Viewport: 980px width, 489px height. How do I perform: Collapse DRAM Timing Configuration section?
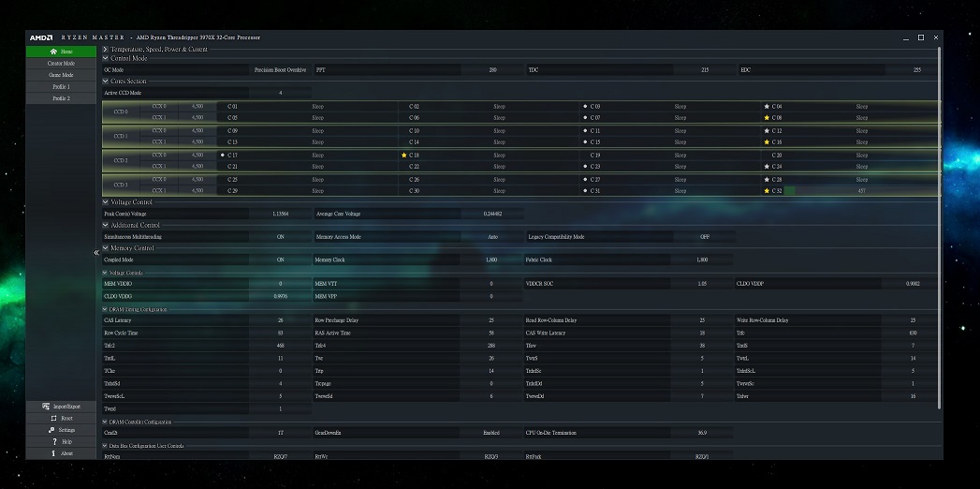pyautogui.click(x=105, y=309)
